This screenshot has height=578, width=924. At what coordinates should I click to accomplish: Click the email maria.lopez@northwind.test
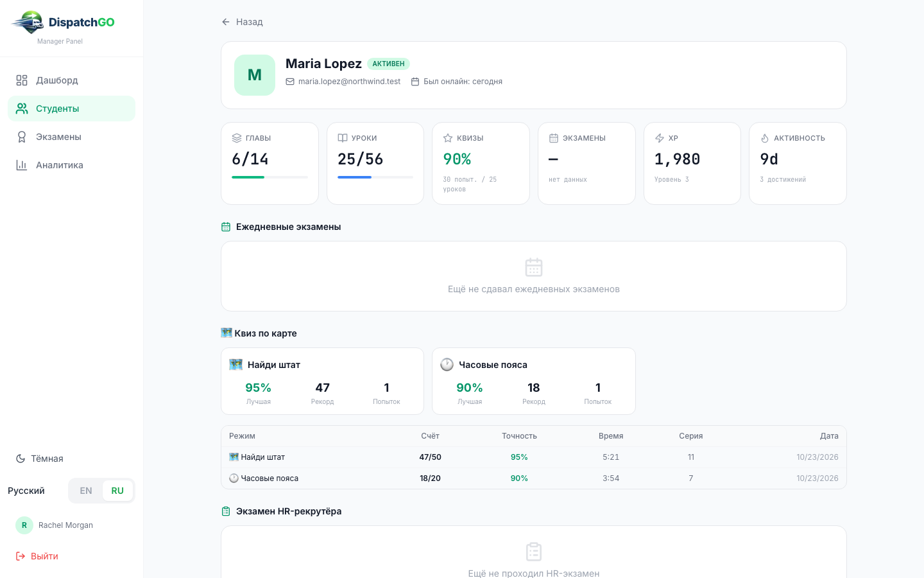[349, 82]
